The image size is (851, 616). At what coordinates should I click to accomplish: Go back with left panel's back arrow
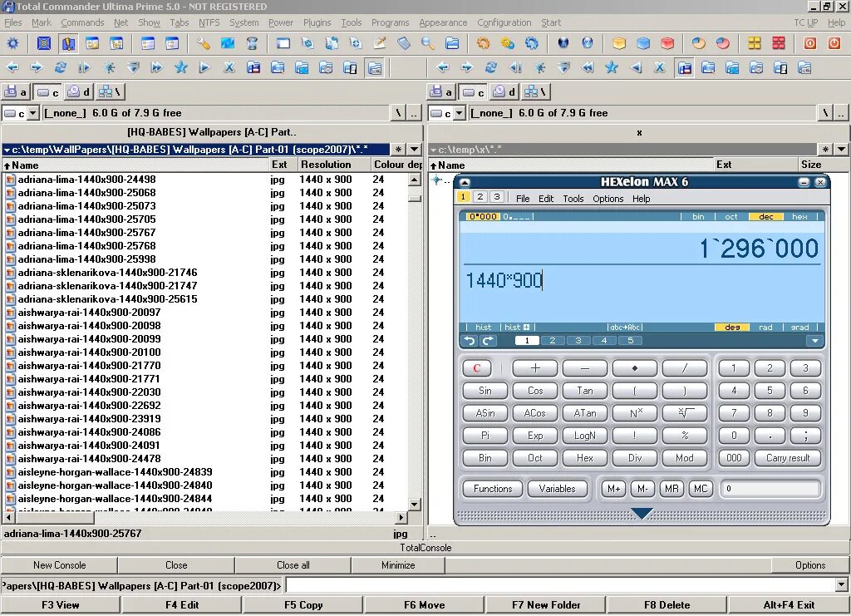(13, 67)
